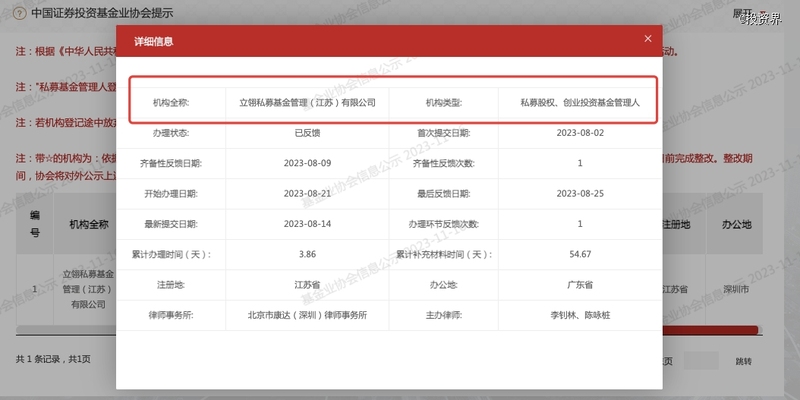This screenshot has height=400, width=800.
Task: Click the 办理状态 label
Action: coord(171,133)
